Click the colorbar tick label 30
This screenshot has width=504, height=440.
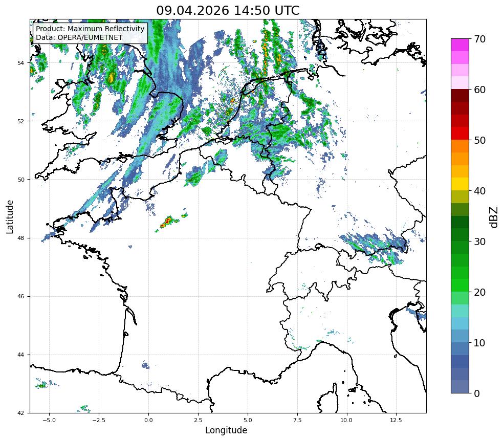tap(479, 241)
